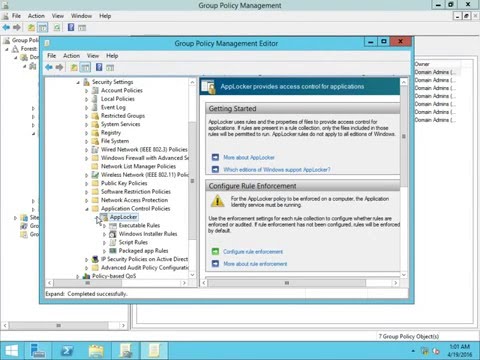480x360 pixels.
Task: Collapse the Application Control Policies node
Action: click(x=87, y=209)
